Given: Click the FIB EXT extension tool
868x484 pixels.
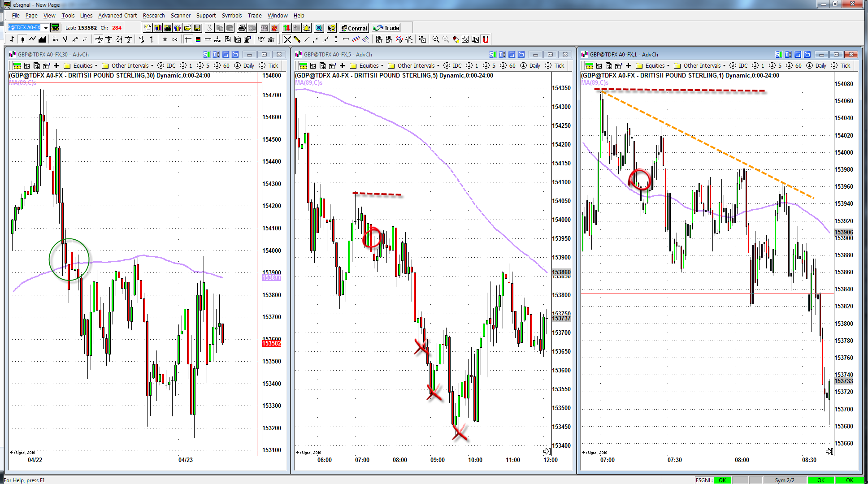Looking at the screenshot, I should (x=389, y=39).
